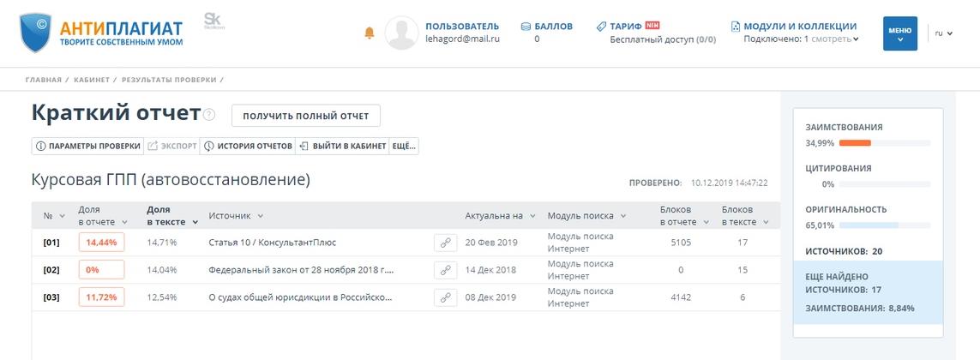Click ПОЛУЧИТЬ ПОЛНЫЙ ОТЧЕТ button
The height and width of the screenshot is (360, 980).
click(306, 116)
